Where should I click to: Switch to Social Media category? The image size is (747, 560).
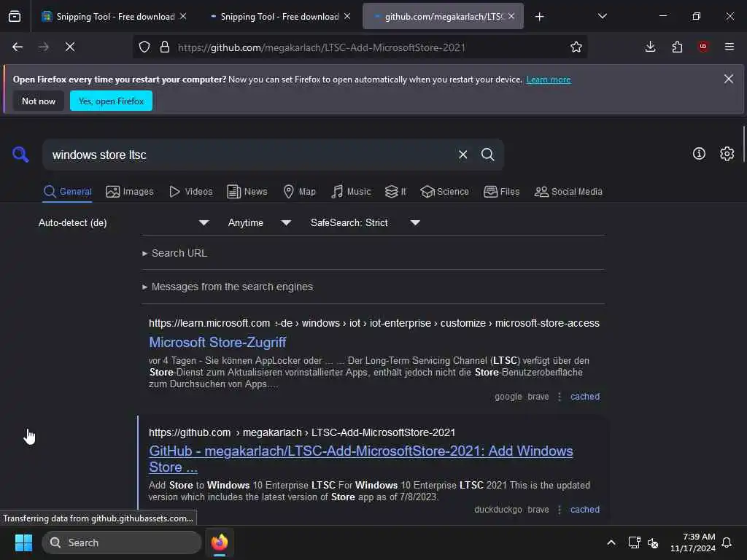coord(568,192)
